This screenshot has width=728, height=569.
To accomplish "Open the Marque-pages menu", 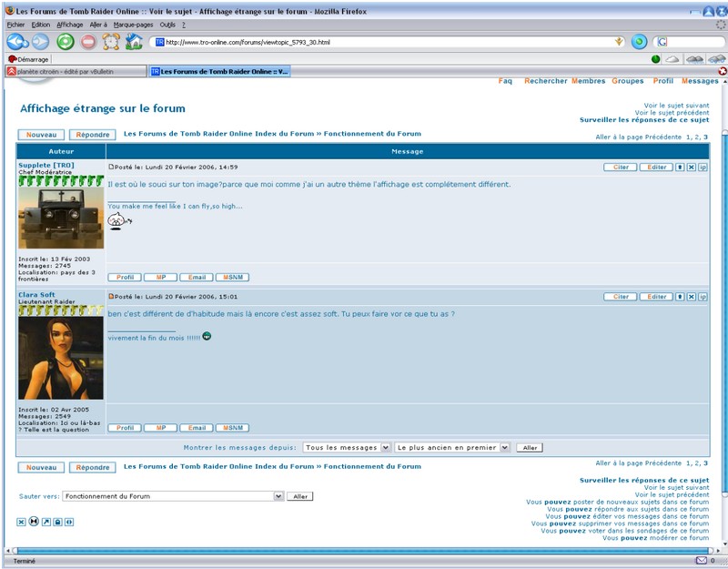I will [133, 25].
